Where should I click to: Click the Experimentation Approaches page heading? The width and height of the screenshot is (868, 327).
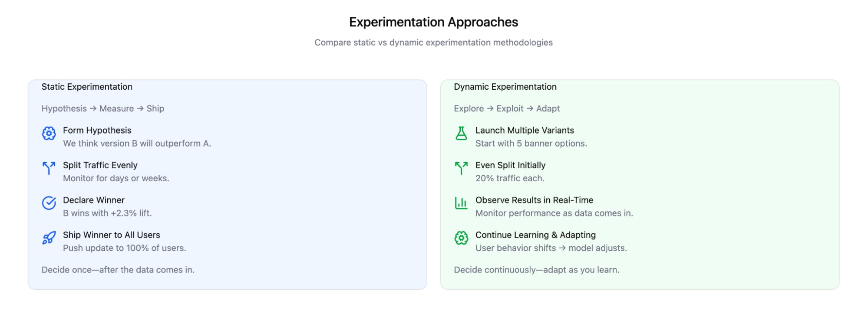[433, 22]
